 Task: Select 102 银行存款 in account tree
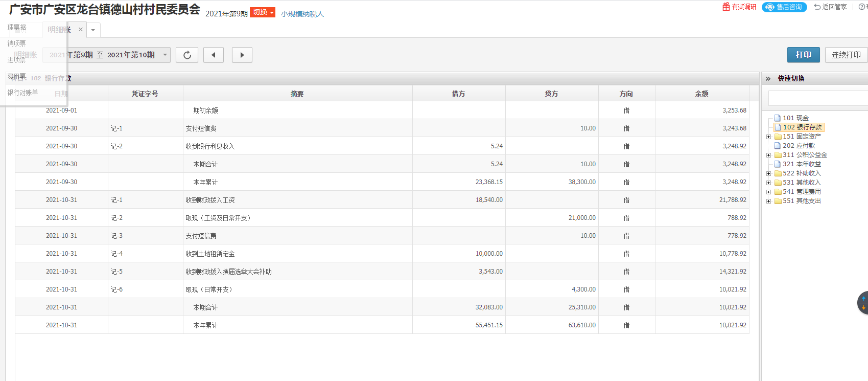803,127
